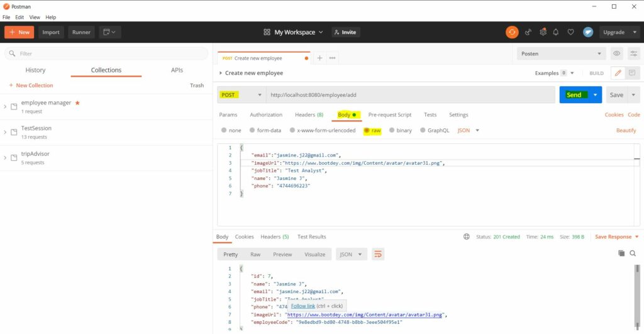The height and width of the screenshot is (334, 644).
Task: Open the JSON body format dropdown
Action: (469, 130)
